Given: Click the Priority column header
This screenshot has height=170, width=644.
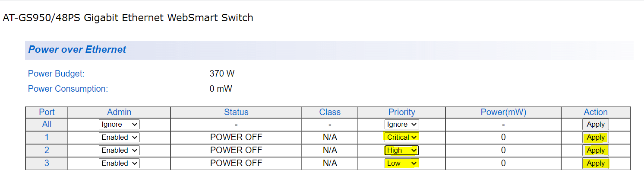Looking at the screenshot, I should [x=402, y=112].
